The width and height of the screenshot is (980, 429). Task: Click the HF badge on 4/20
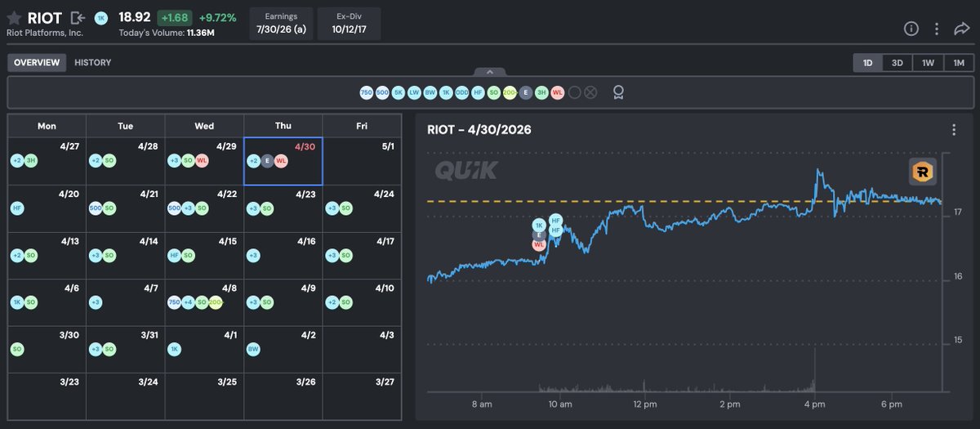tap(17, 208)
